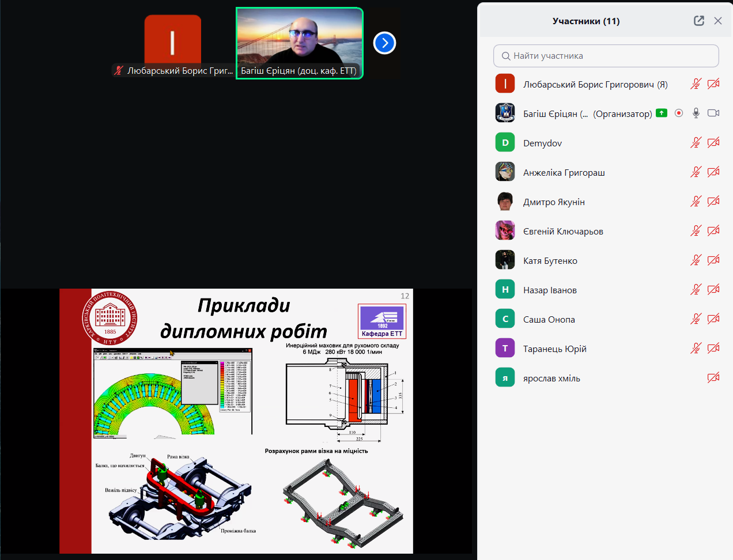733x560 pixels.
Task: Click microphone icon of Багіш Єріцян
Action: 696,113
